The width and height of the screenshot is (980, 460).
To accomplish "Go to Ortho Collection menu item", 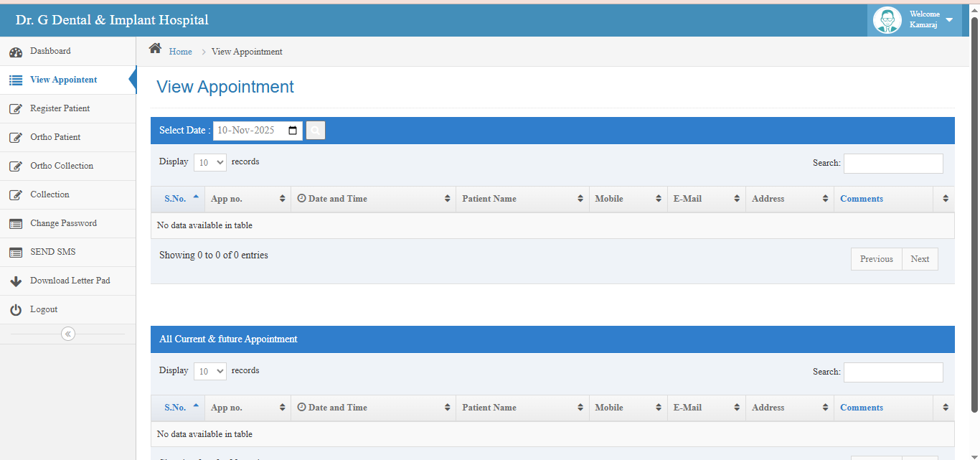I will (x=62, y=166).
